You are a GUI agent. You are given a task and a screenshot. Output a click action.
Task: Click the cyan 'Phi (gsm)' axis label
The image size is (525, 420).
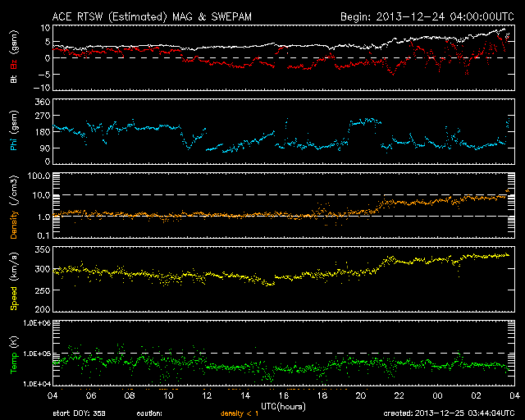(x=14, y=131)
